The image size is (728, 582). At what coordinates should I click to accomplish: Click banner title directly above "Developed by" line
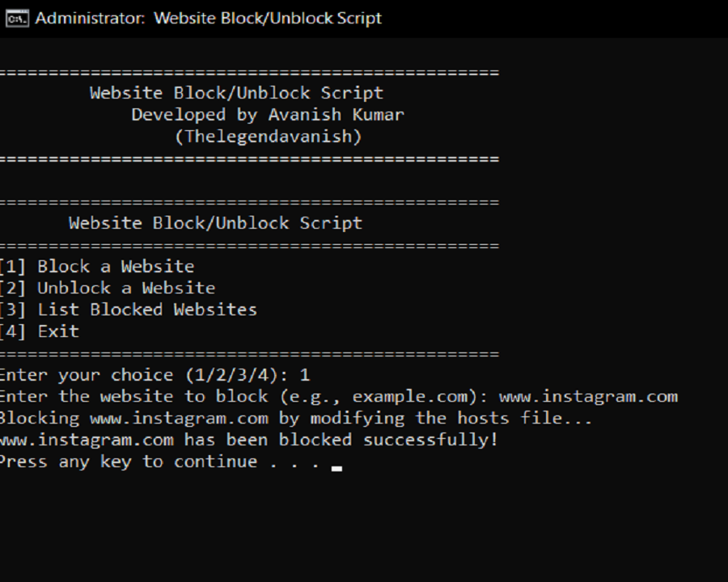[x=236, y=93]
